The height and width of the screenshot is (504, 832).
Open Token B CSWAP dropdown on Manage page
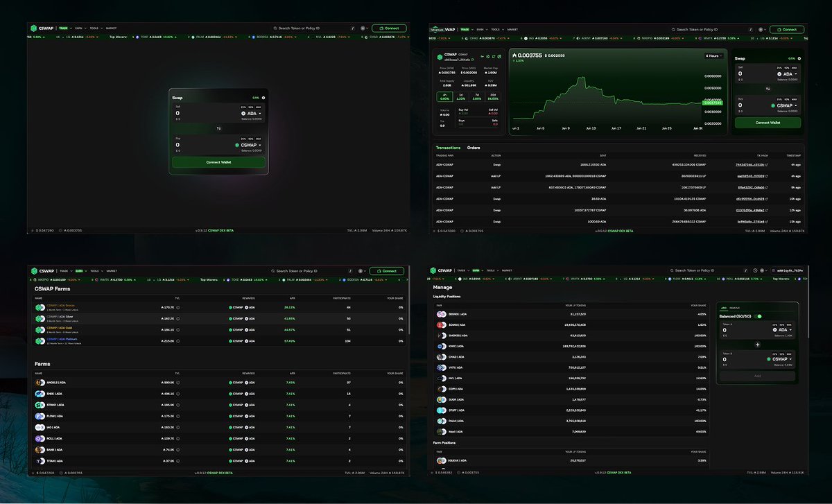pos(779,359)
